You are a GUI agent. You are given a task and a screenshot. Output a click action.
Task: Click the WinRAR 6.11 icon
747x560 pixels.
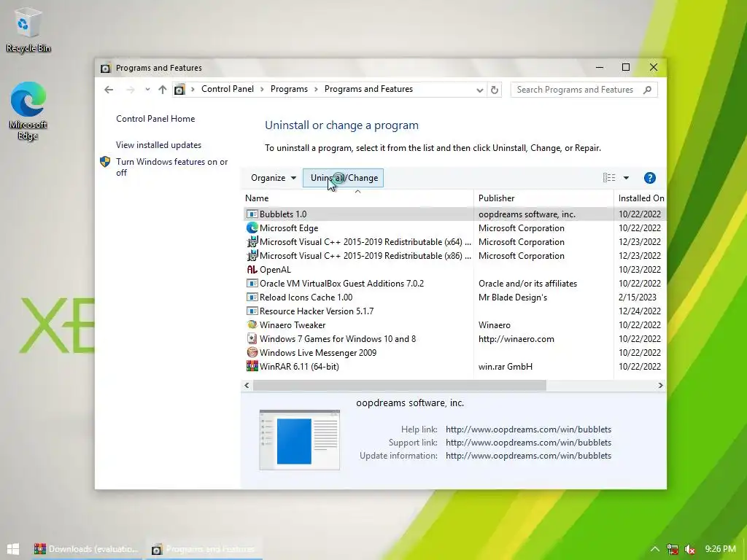pos(252,366)
